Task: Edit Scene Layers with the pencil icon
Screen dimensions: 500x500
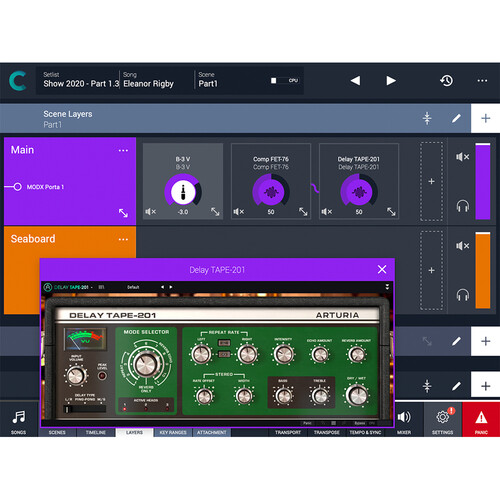Action: click(456, 118)
